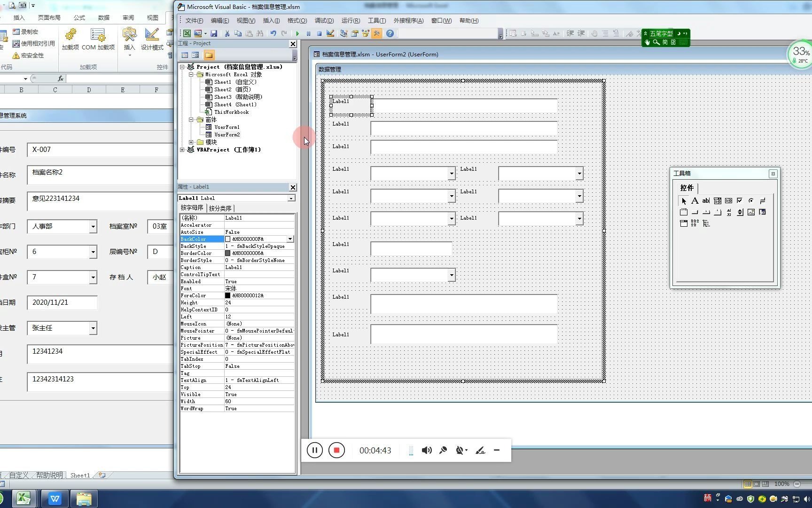Click the Insert UserForm toolbar icon

198,33
